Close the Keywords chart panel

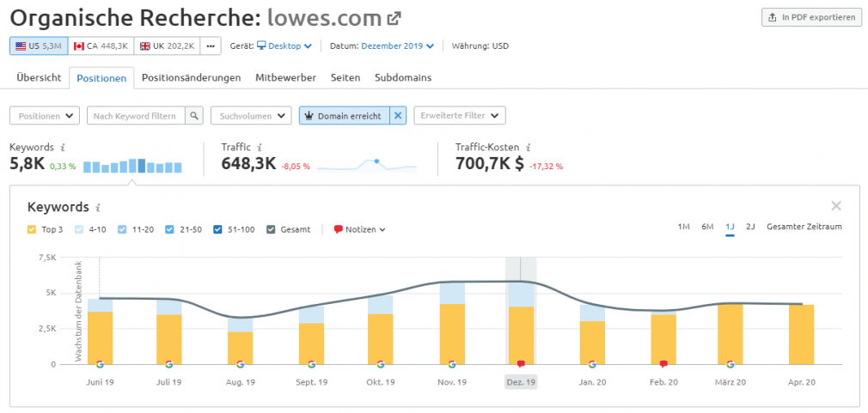[x=836, y=206]
